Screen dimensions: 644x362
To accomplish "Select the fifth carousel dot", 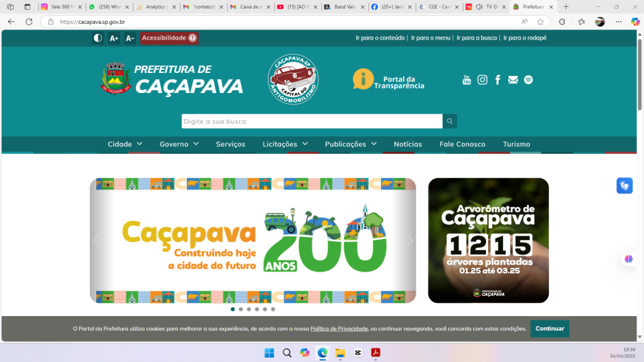I will [x=265, y=309].
